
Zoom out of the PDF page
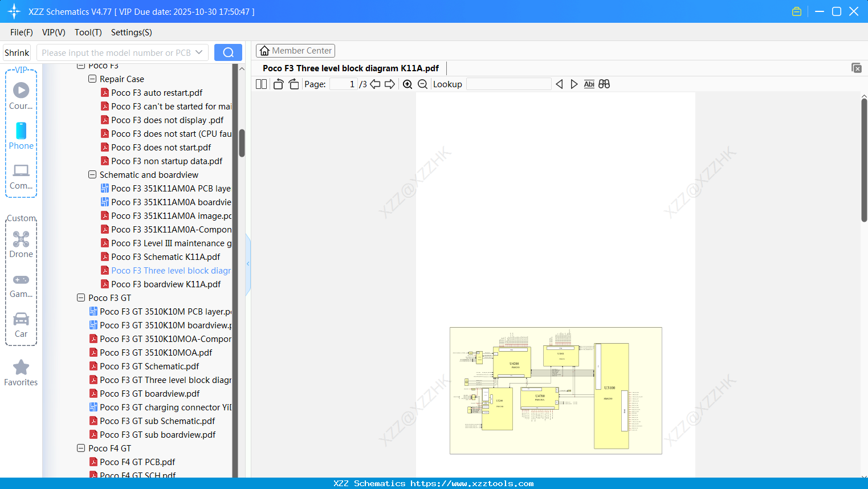click(423, 84)
